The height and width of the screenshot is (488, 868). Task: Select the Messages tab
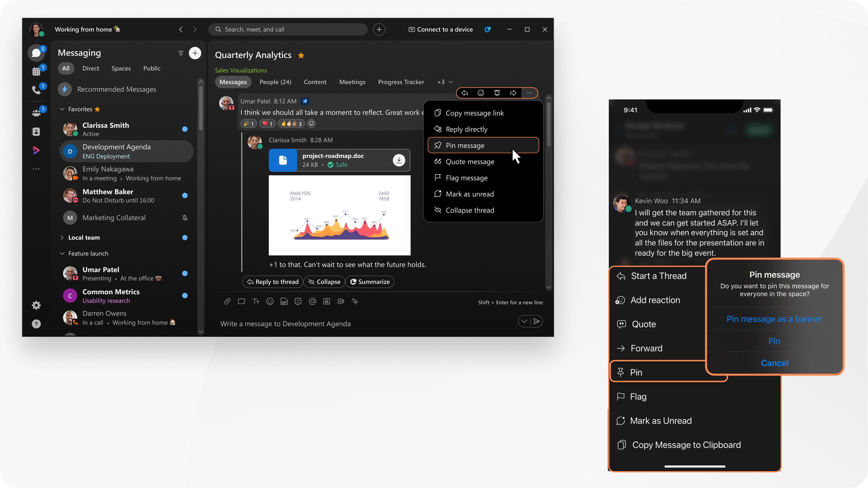pyautogui.click(x=232, y=82)
